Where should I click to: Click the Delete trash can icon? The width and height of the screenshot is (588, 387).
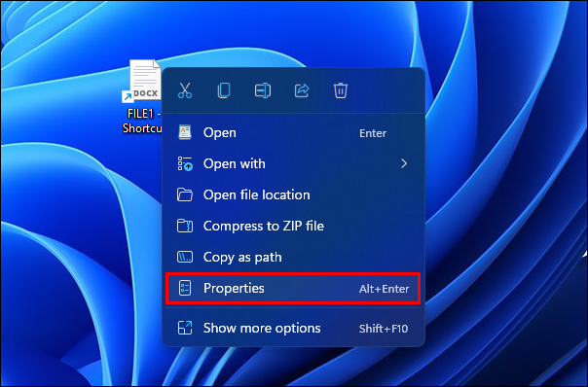[x=341, y=90]
